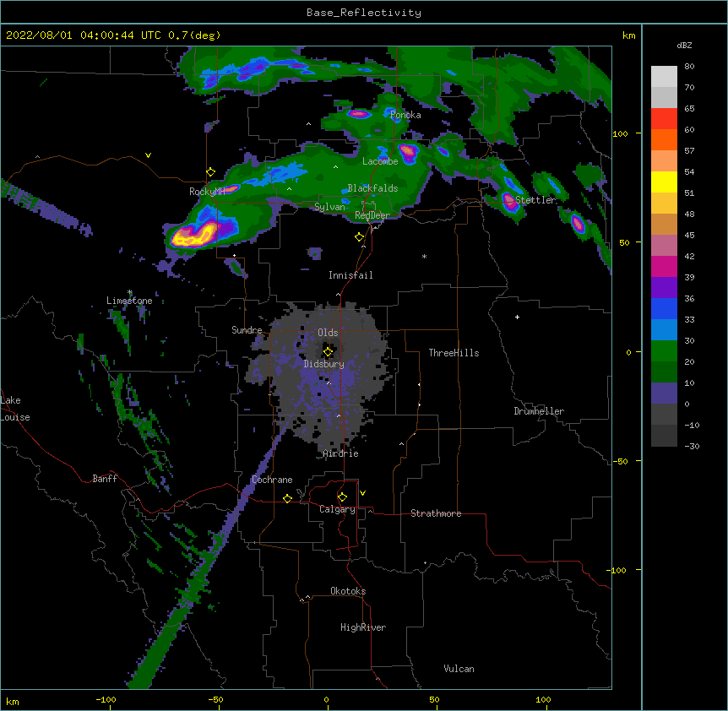Click the light orange 57-54 dBZ swatch
Image resolution: width=728 pixels, height=711 pixels.
pyautogui.click(x=664, y=161)
